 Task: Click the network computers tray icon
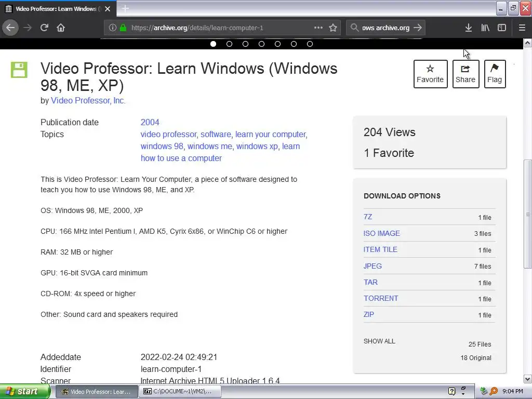(x=484, y=392)
